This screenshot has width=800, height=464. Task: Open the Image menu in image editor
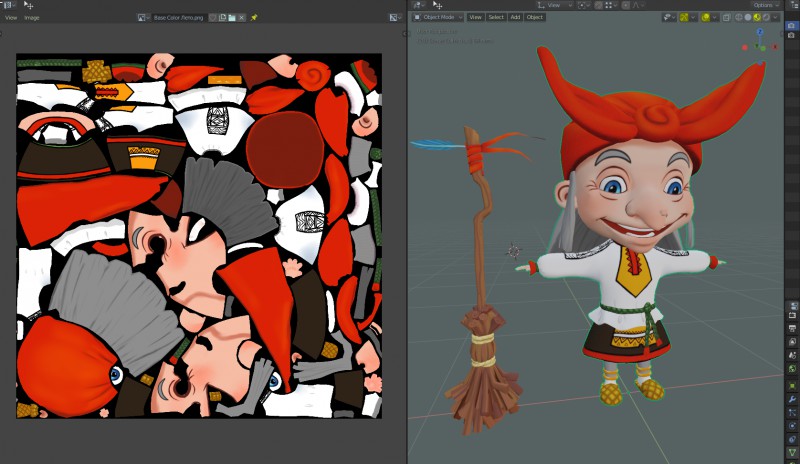point(32,17)
